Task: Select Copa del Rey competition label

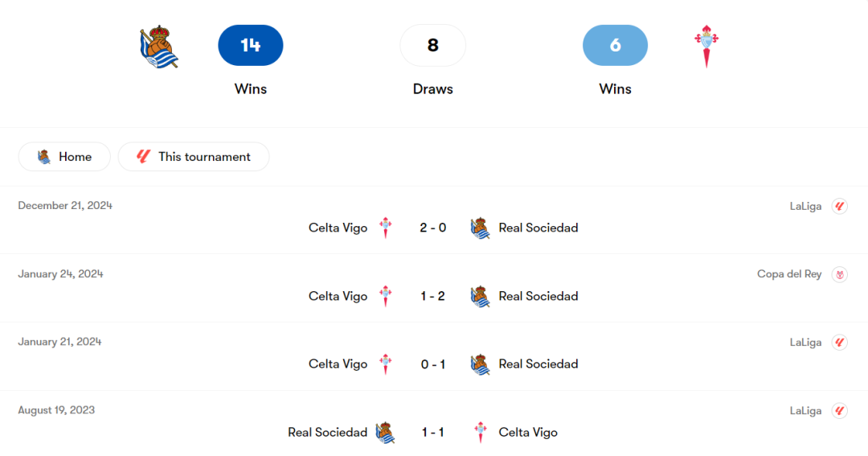Action: [x=789, y=274]
